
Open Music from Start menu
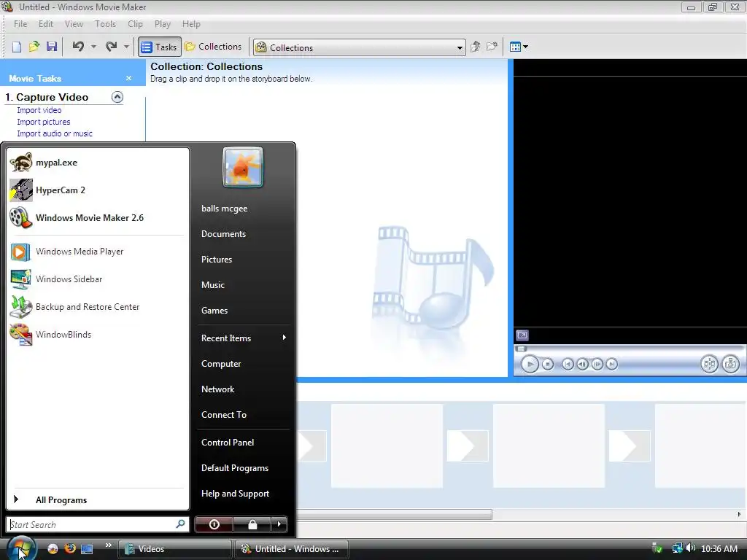pyautogui.click(x=213, y=285)
